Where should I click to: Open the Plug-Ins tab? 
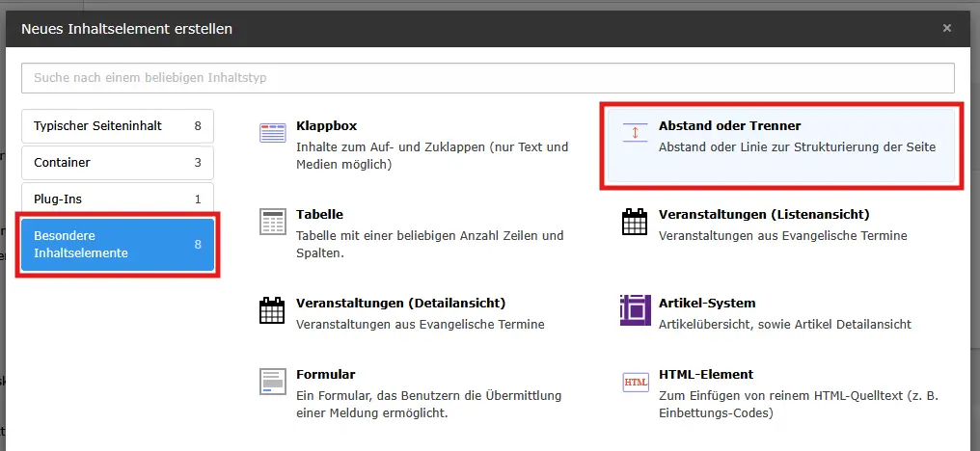117,199
